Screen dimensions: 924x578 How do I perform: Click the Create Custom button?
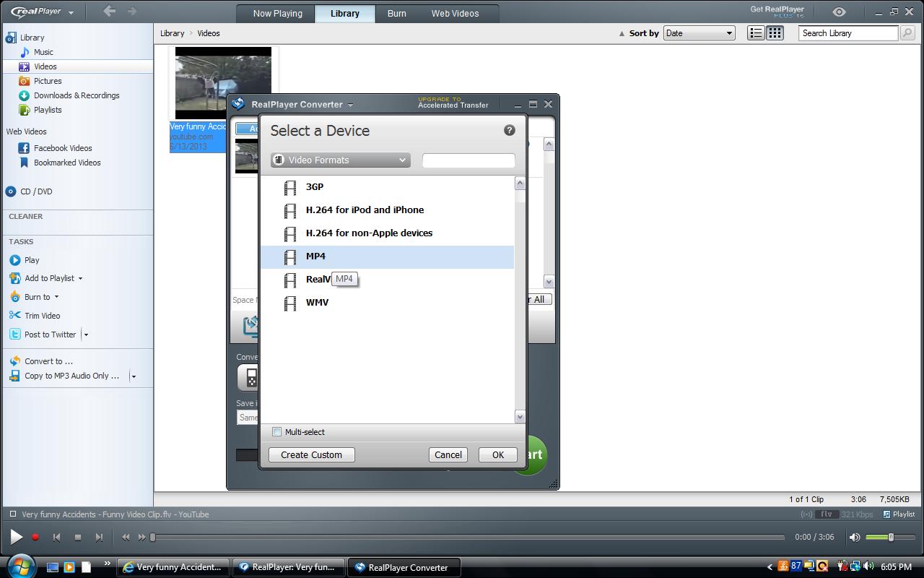click(311, 455)
